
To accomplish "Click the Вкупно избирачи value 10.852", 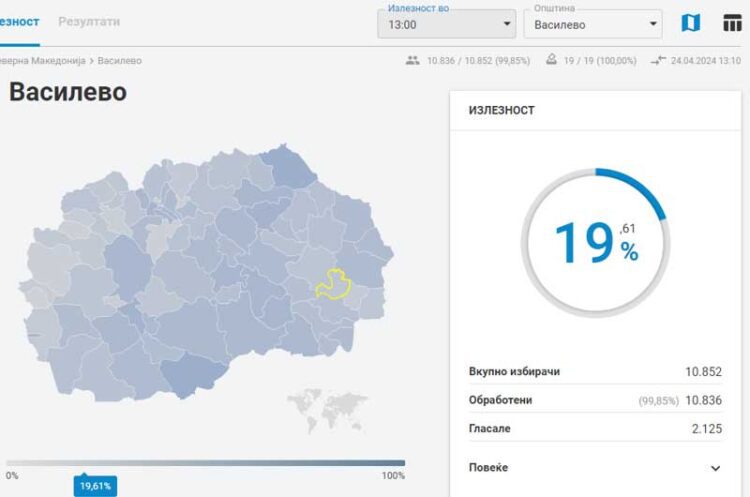I will click(x=703, y=372).
